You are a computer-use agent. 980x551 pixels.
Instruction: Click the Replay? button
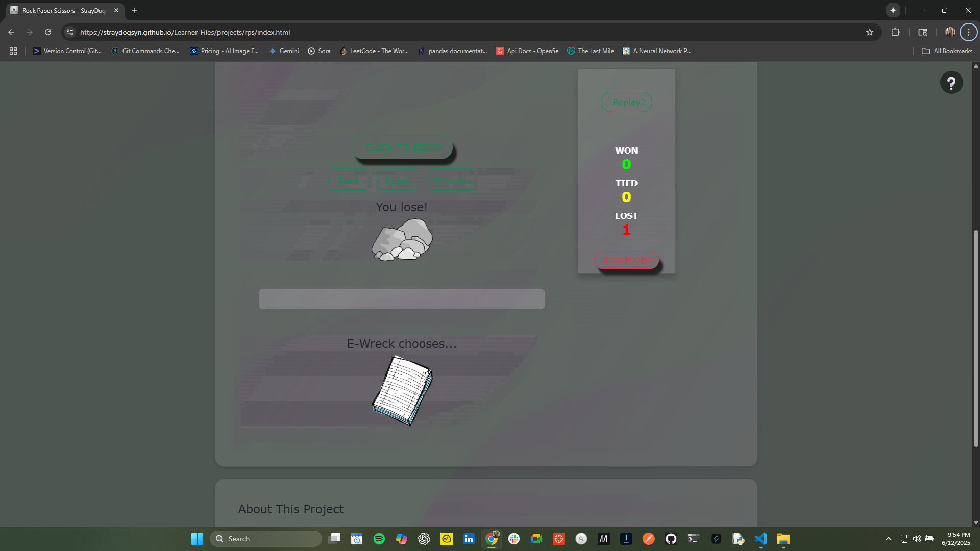626,102
